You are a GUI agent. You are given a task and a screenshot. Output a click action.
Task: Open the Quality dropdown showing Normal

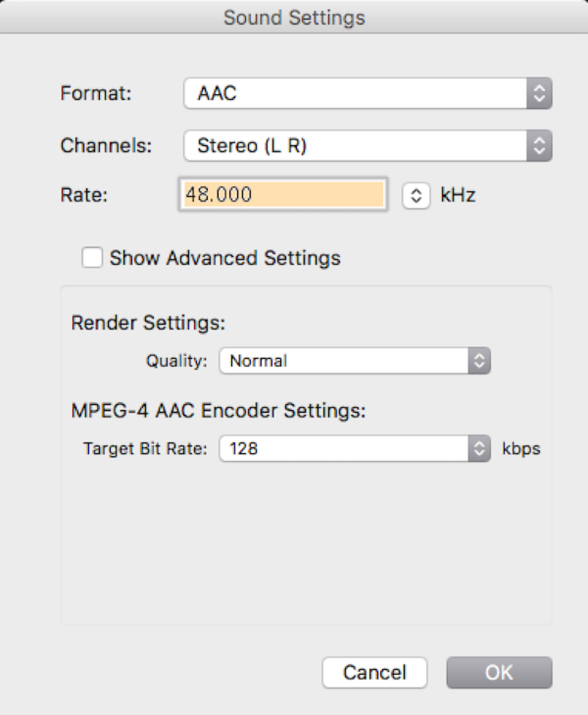pyautogui.click(x=344, y=360)
